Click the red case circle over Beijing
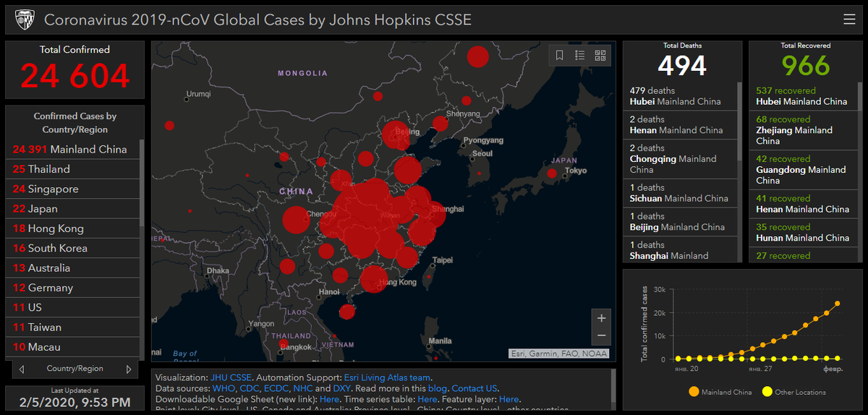This screenshot has height=415, width=868. (396, 134)
